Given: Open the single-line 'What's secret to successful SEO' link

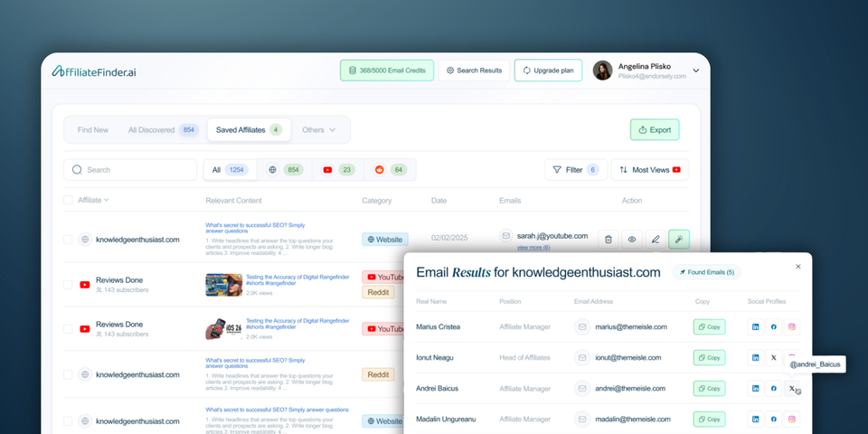Looking at the screenshot, I should 277,410.
